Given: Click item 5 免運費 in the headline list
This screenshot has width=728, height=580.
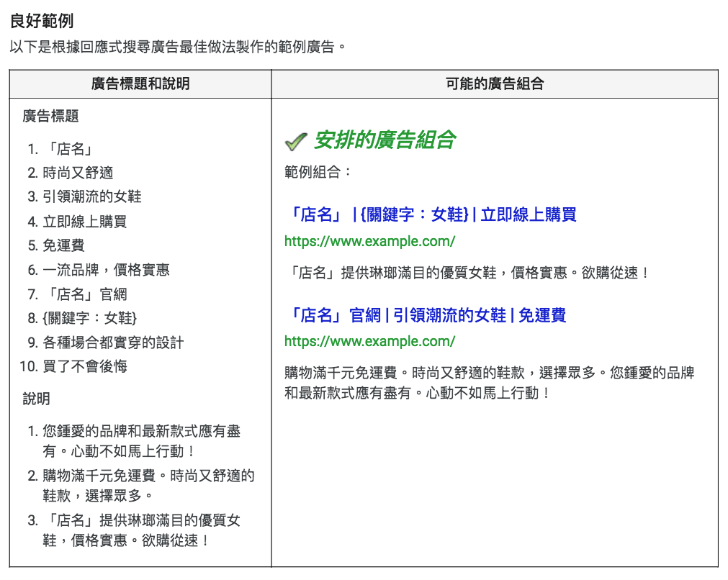Looking at the screenshot, I should 63,245.
